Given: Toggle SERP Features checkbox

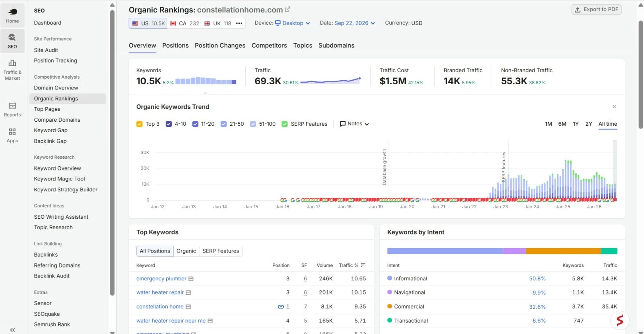Looking at the screenshot, I should point(285,124).
